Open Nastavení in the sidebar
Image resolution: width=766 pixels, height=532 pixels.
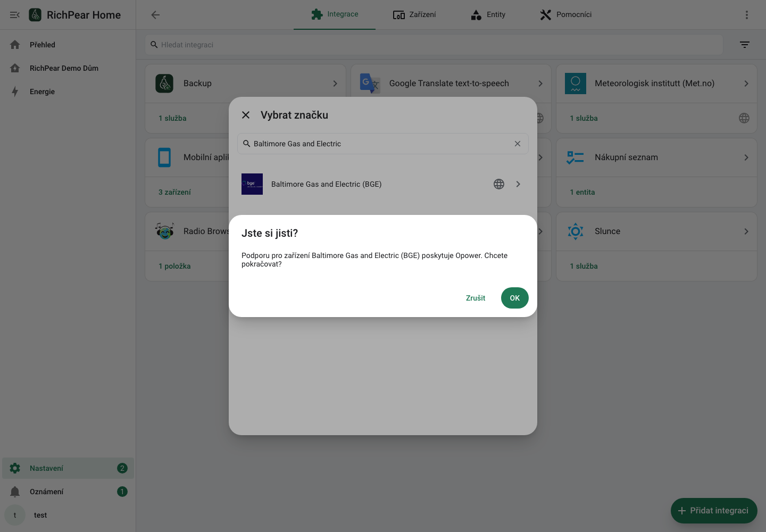68,468
